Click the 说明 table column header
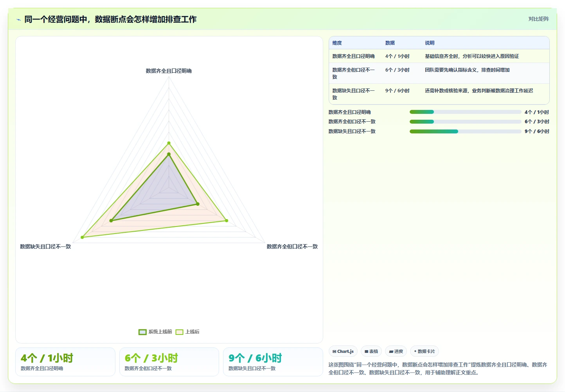The image size is (565, 392). tap(430, 43)
